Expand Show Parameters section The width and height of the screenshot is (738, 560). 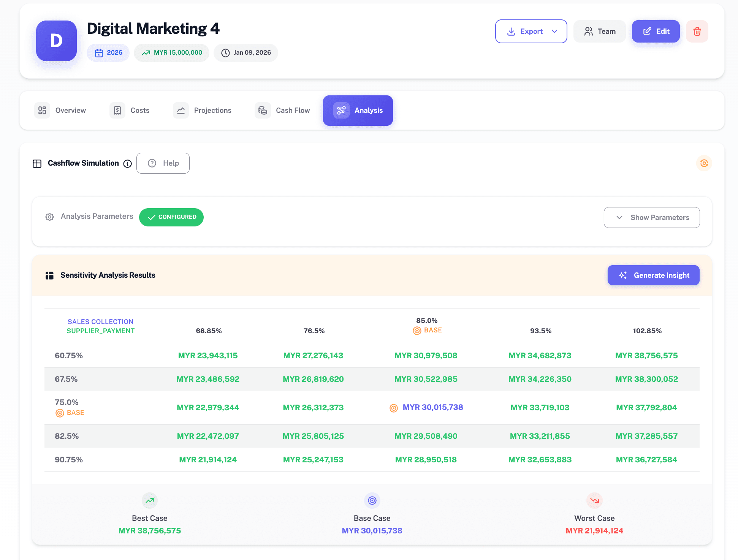[651, 218]
